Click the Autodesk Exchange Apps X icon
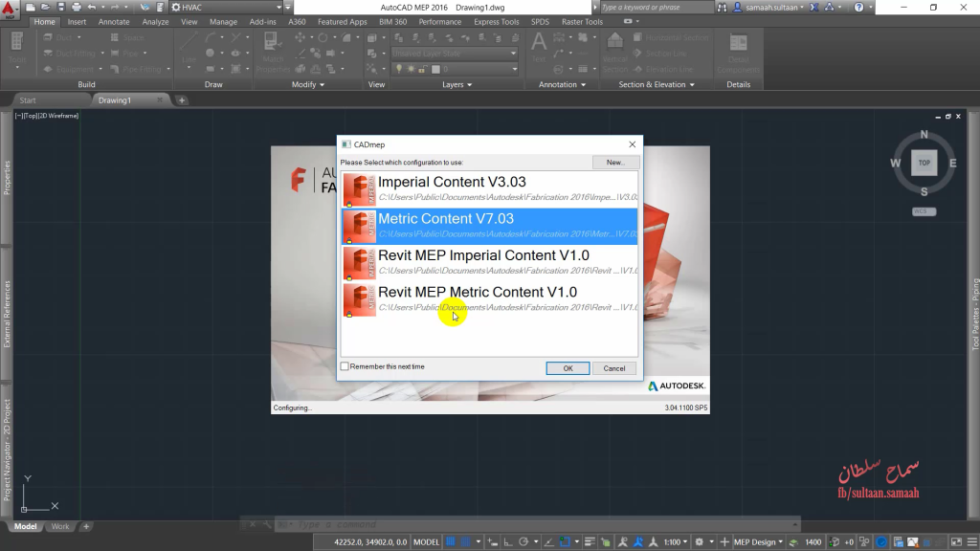The image size is (980, 551). (814, 8)
